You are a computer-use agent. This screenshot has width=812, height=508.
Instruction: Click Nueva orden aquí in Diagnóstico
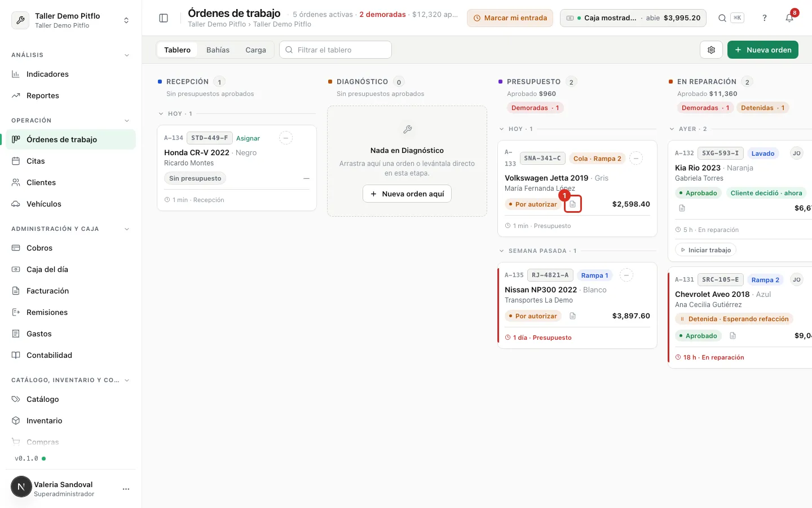click(x=407, y=194)
